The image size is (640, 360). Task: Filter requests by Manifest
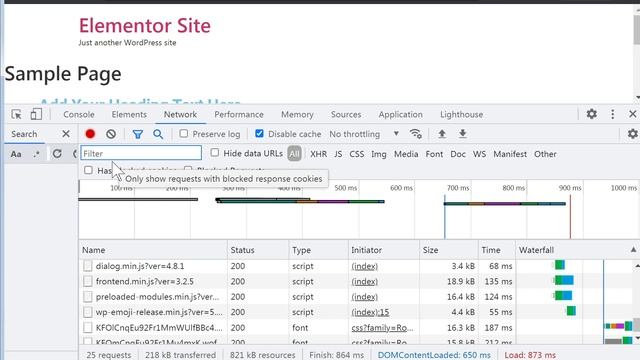(510, 154)
